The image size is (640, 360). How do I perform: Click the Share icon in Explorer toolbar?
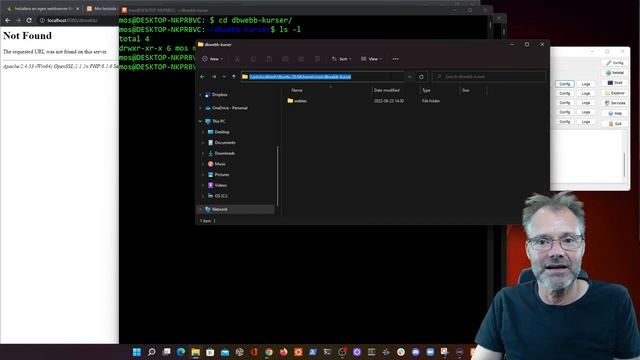(x=301, y=59)
